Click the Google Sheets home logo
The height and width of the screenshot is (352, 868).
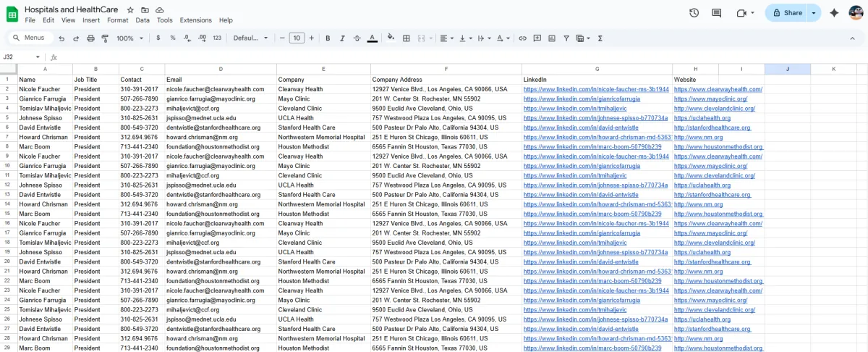tap(12, 13)
